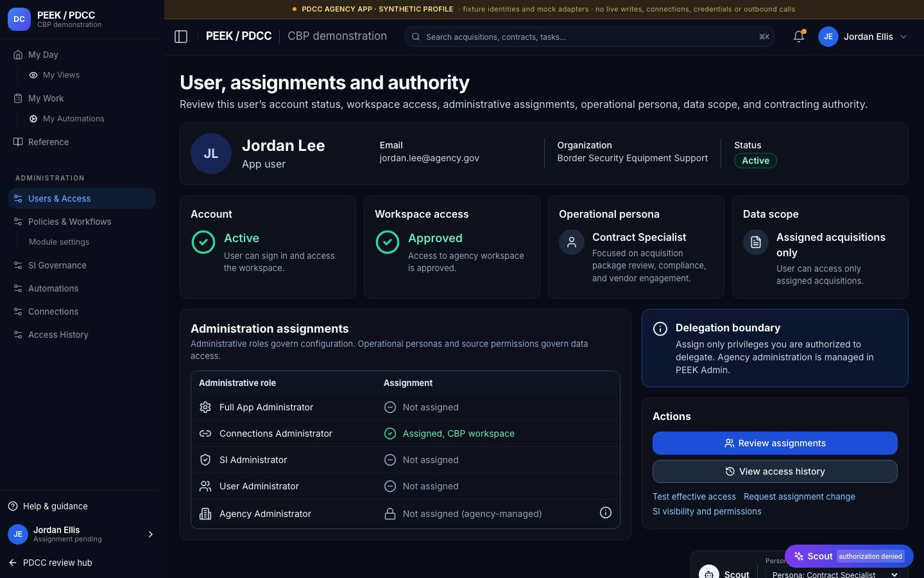Click the Connections Administrator link icon
Viewport: 924px width, 578px height.
click(x=205, y=433)
